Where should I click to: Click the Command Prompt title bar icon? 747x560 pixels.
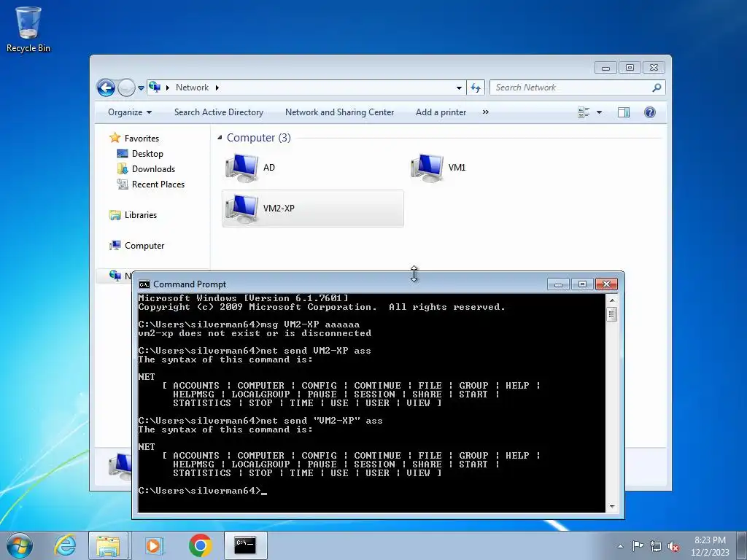click(144, 284)
